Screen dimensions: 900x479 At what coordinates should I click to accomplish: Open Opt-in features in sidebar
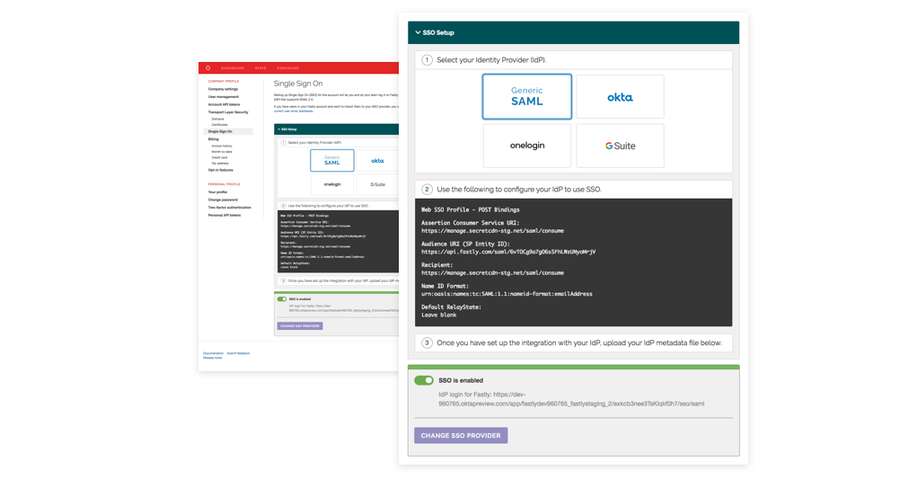tap(220, 170)
